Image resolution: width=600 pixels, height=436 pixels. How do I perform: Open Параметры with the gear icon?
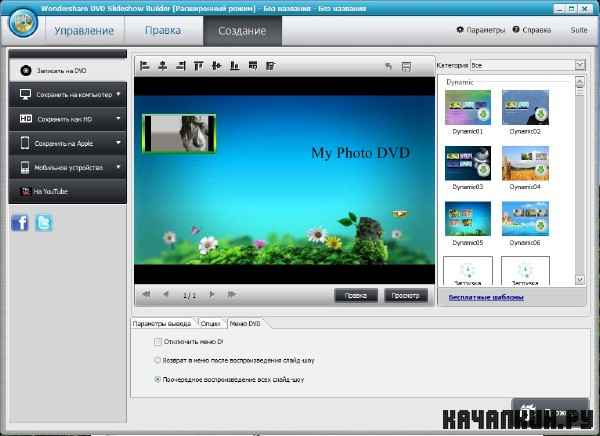click(481, 29)
